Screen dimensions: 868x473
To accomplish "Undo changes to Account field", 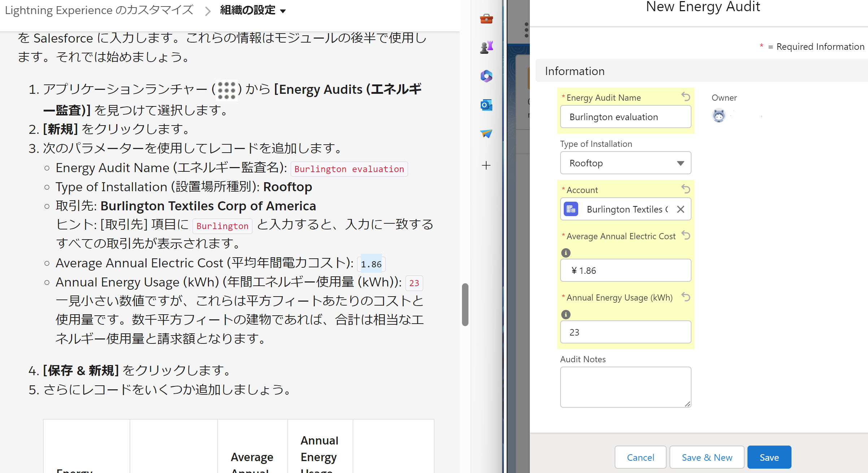I will [x=685, y=189].
